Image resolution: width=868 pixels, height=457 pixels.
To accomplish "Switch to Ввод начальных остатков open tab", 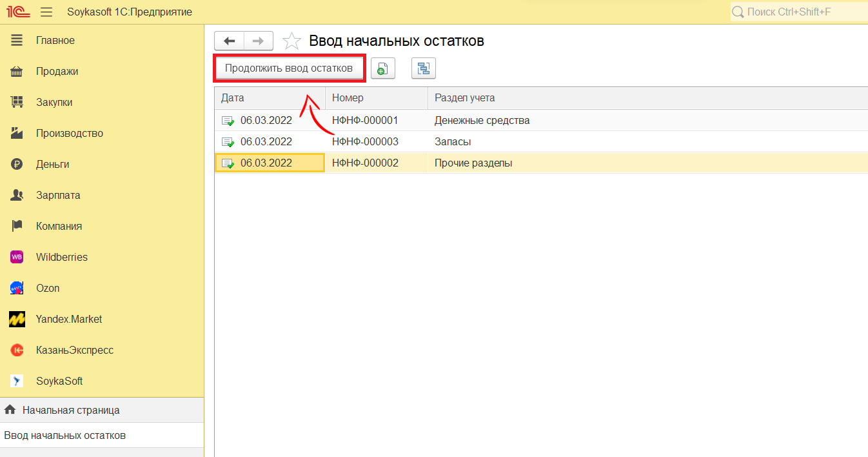I will point(102,435).
